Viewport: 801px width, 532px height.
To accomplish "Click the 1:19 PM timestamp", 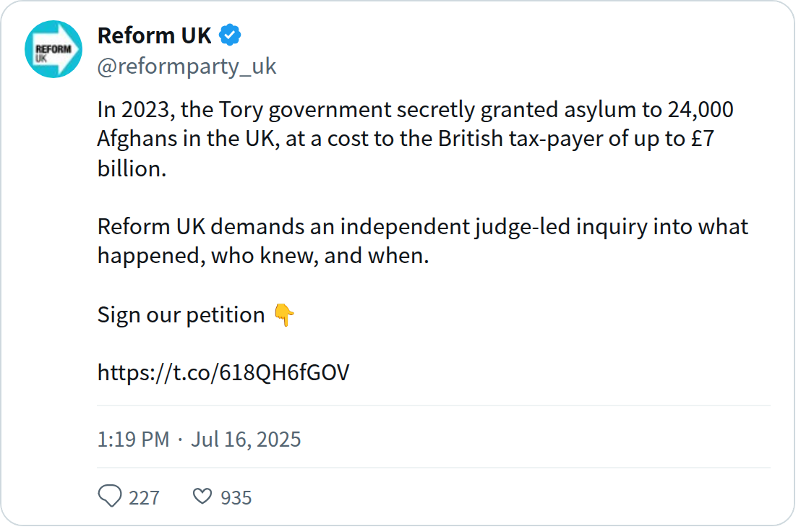I will [x=133, y=439].
